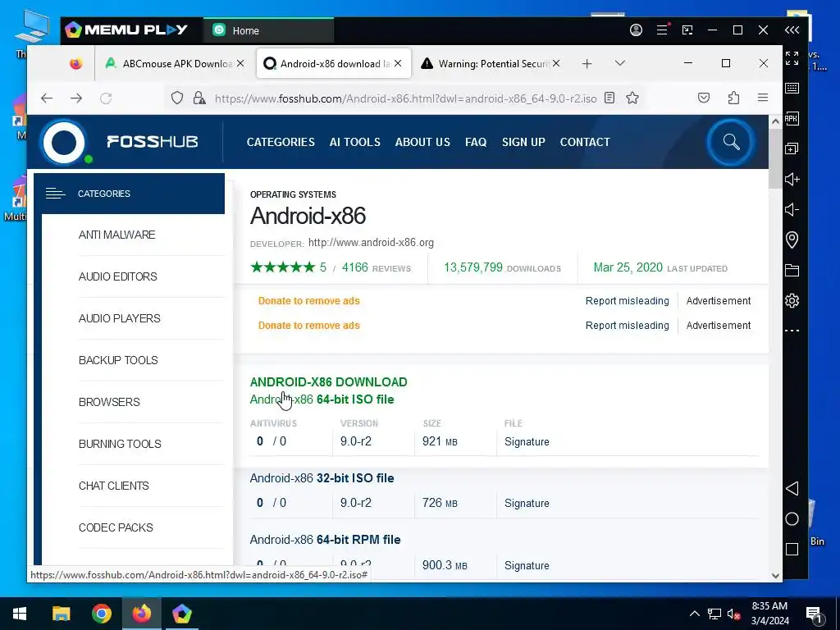Open the MEmu account profile icon
Screen dimensions: 840x630
click(x=636, y=30)
